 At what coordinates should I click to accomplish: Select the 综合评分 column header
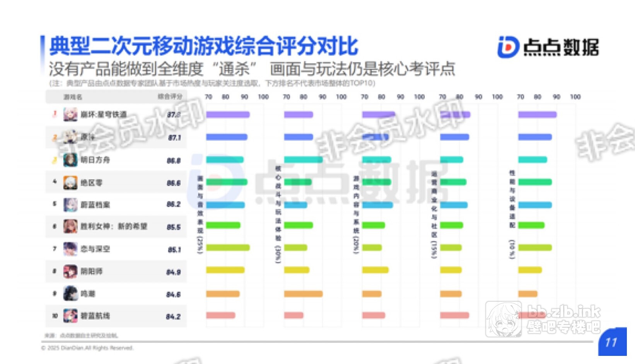(170, 96)
